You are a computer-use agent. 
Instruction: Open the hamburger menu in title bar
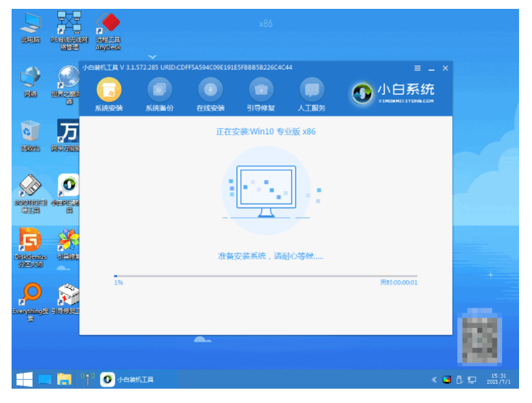[x=418, y=68]
